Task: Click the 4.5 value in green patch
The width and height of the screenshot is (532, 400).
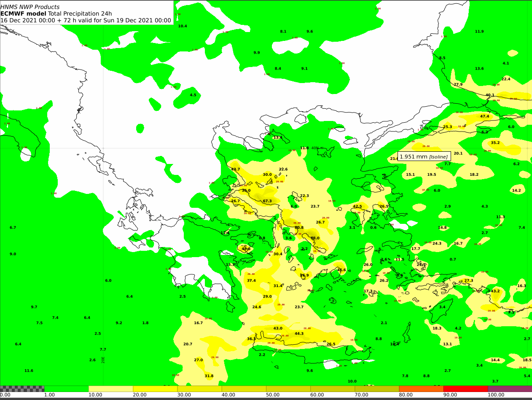Action: 193,95
